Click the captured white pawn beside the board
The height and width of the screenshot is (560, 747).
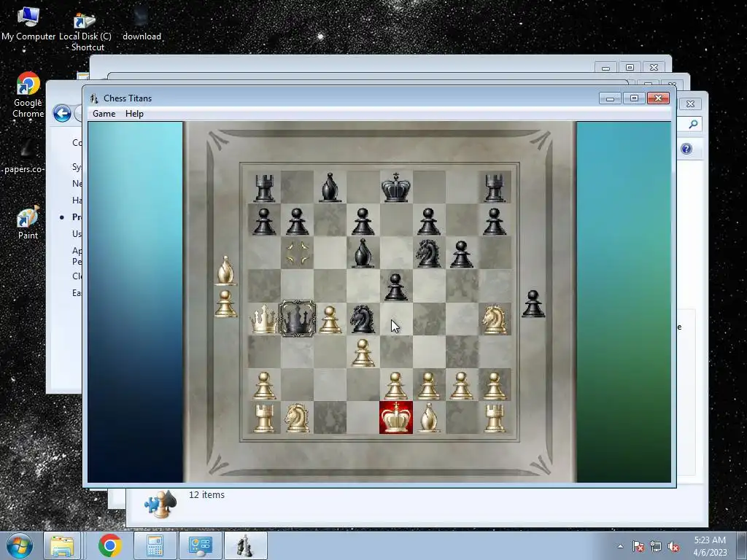[226, 303]
